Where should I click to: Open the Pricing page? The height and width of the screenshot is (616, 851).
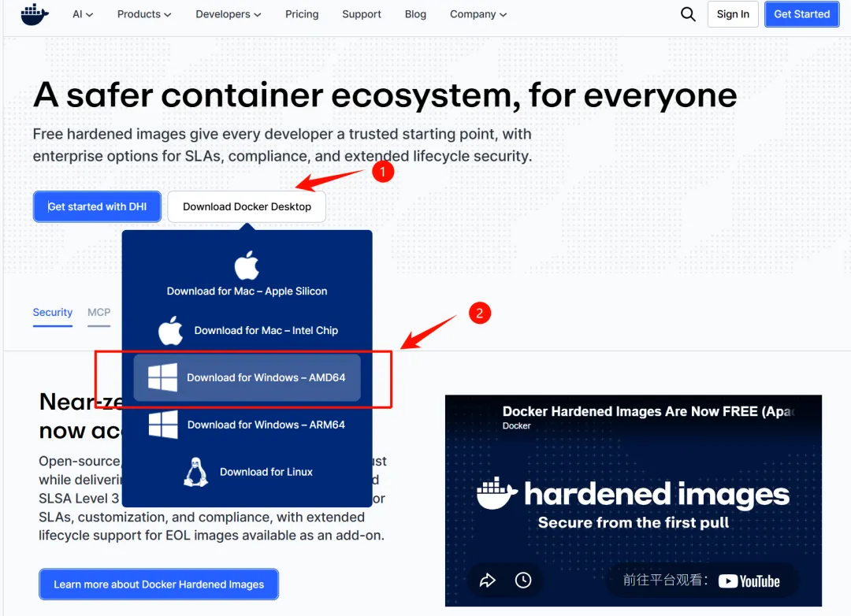click(x=302, y=14)
